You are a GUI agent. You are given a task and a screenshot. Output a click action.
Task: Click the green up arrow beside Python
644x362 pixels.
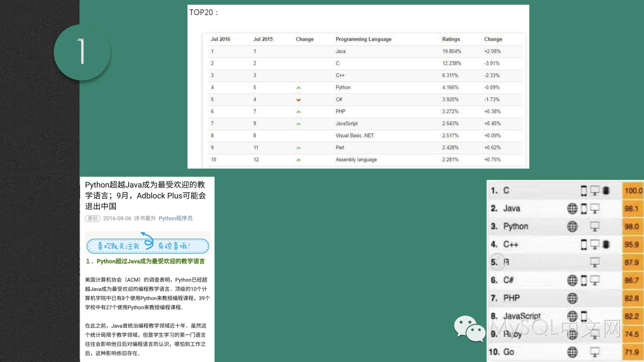[x=298, y=88]
